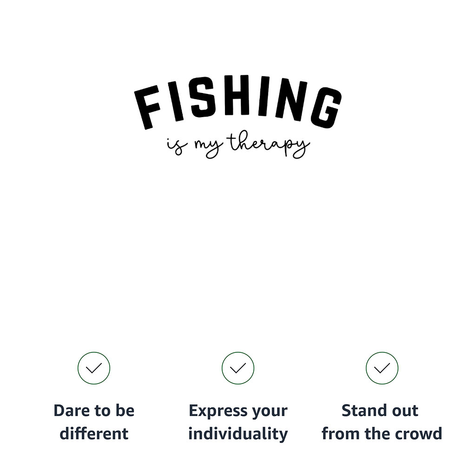Click the word "your" in the middle label
The width and height of the screenshot is (476, 476).
pyautogui.click(x=270, y=412)
